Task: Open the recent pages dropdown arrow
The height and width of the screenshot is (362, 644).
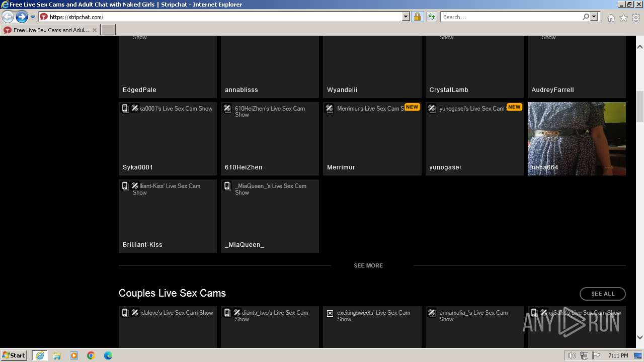Action: click(x=33, y=17)
